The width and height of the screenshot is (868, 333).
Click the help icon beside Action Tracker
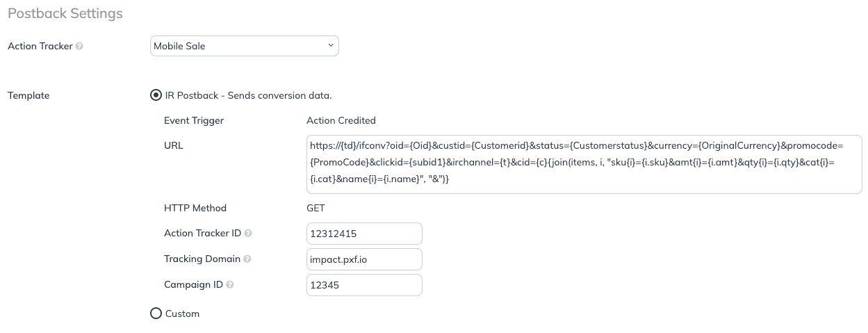pos(79,47)
